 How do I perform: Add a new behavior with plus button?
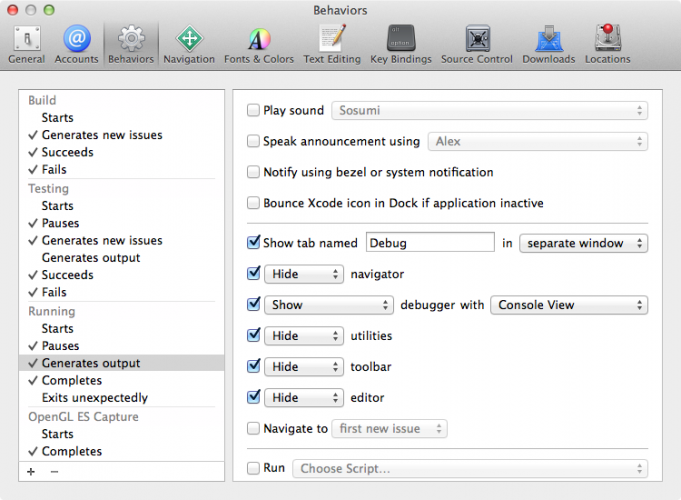click(31, 471)
